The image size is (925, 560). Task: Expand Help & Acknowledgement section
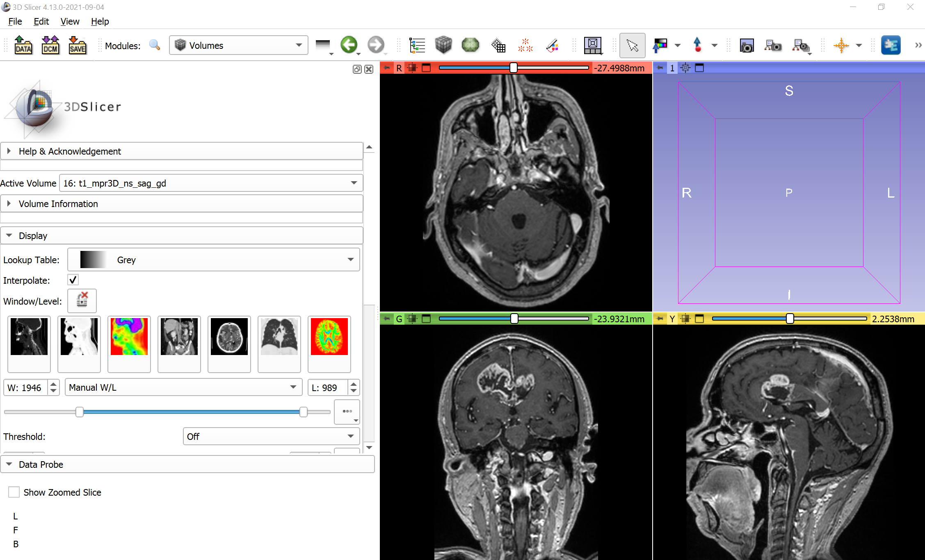[182, 151]
